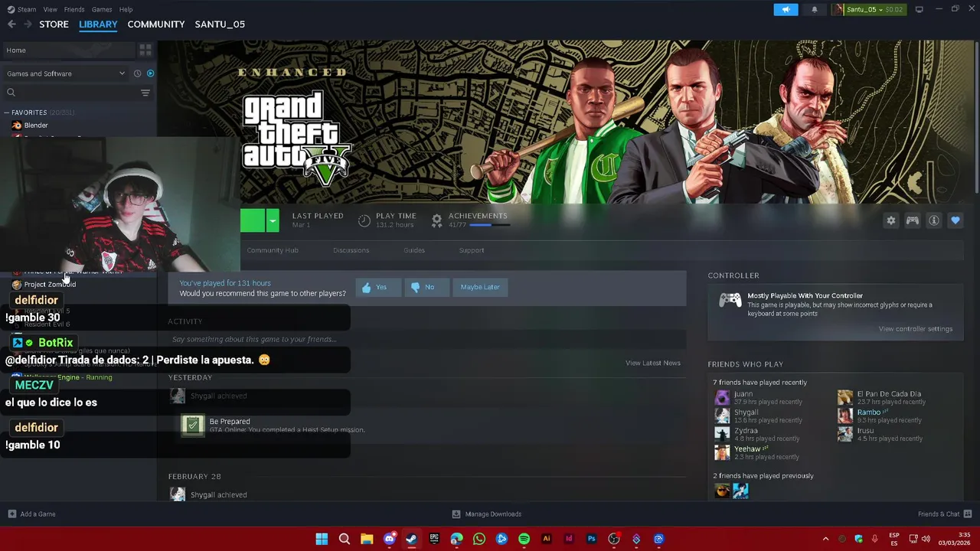Open the Discussions tab
This screenshot has height=551, width=980.
(x=351, y=250)
